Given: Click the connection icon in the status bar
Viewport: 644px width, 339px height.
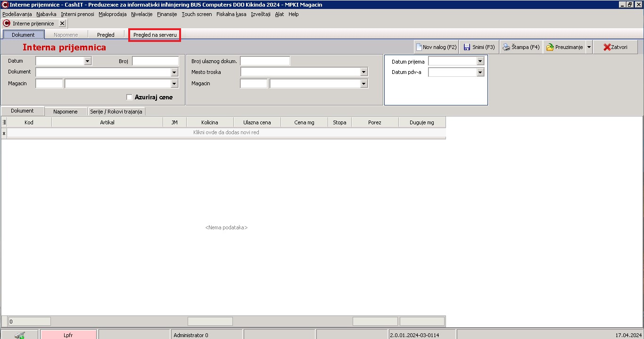Looking at the screenshot, I should [x=19, y=335].
